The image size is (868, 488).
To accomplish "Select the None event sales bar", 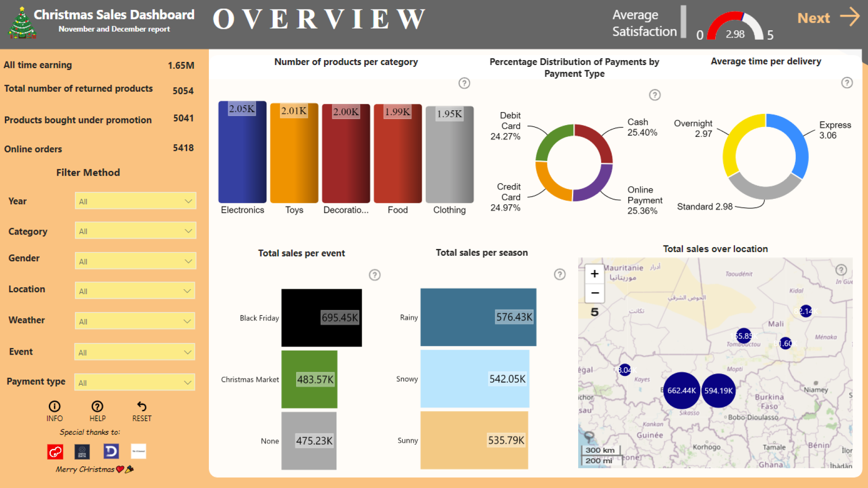I will (x=309, y=441).
